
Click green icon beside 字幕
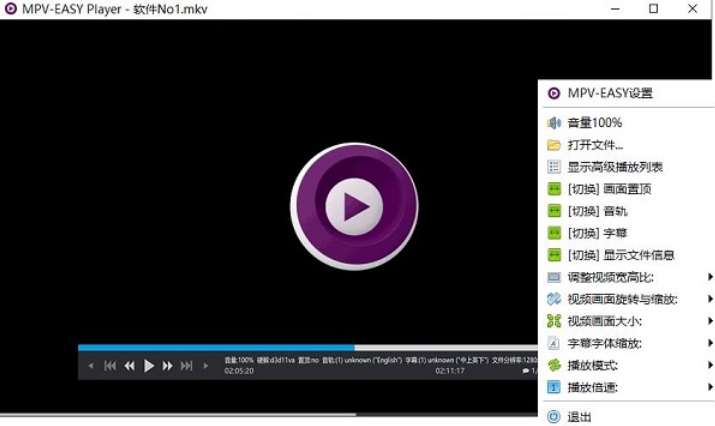tap(554, 233)
